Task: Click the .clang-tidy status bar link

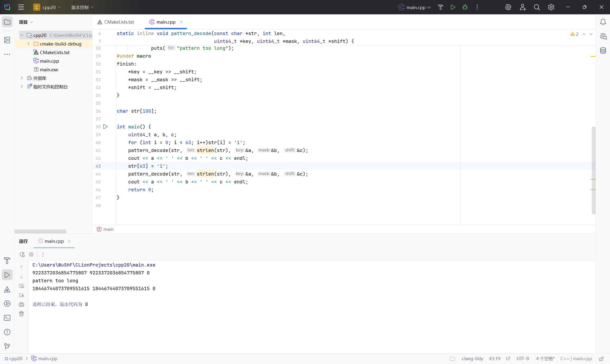Action: [472, 359]
